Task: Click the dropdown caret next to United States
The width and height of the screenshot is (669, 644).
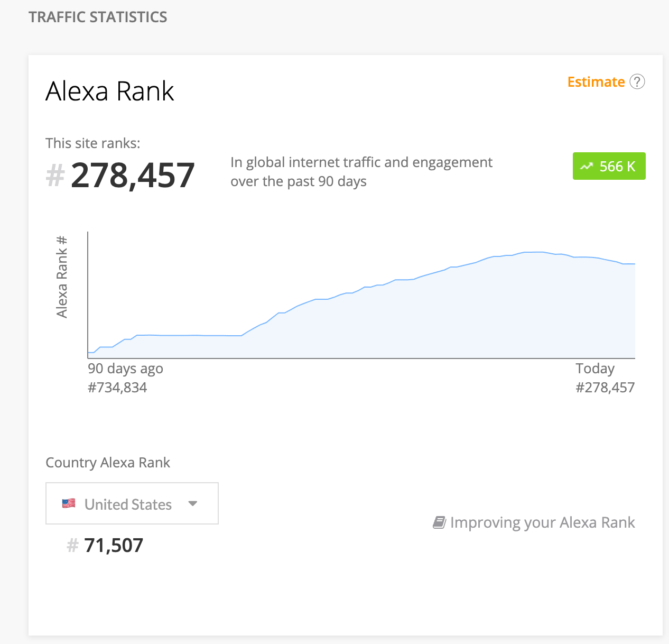Action: [193, 503]
